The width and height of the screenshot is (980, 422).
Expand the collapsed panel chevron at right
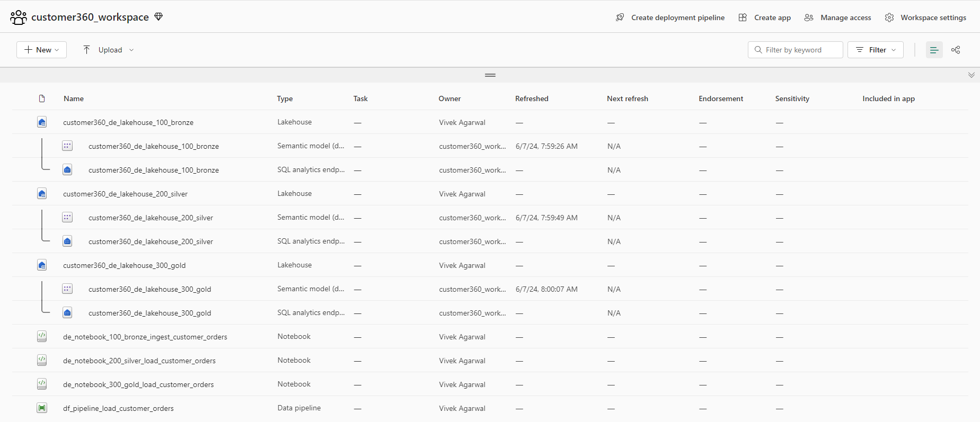click(x=971, y=75)
